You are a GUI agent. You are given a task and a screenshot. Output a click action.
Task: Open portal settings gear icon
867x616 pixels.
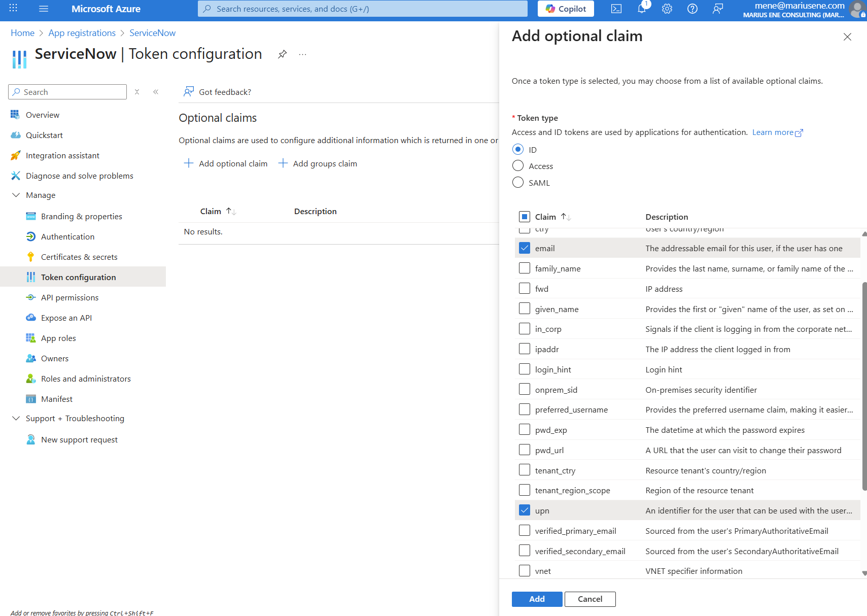[667, 9]
